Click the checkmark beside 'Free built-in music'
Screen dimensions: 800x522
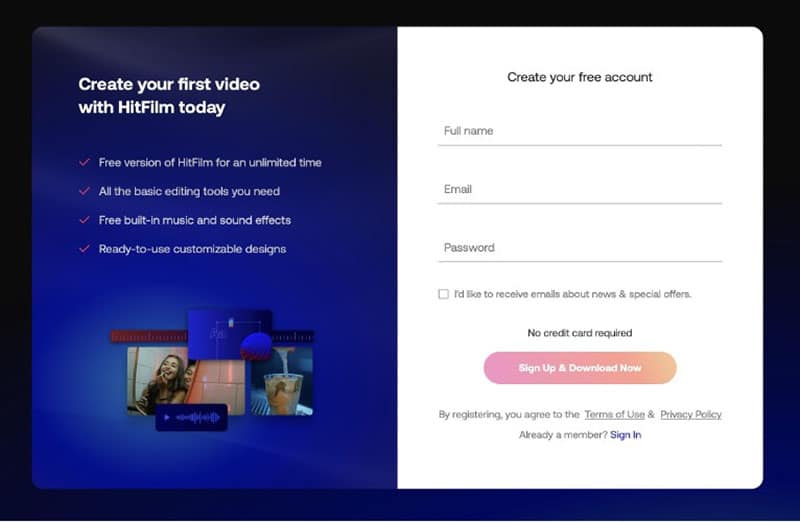coord(85,220)
